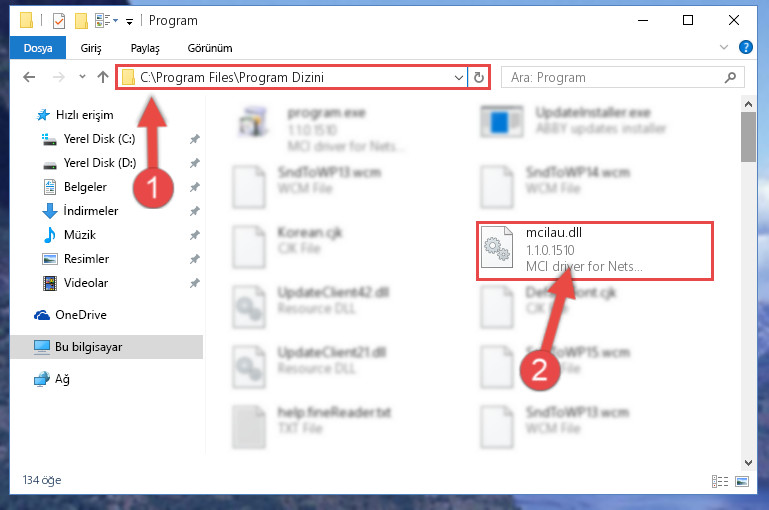Click the properties checkmark quick access icon
The width and height of the screenshot is (769, 510).
pos(58,21)
